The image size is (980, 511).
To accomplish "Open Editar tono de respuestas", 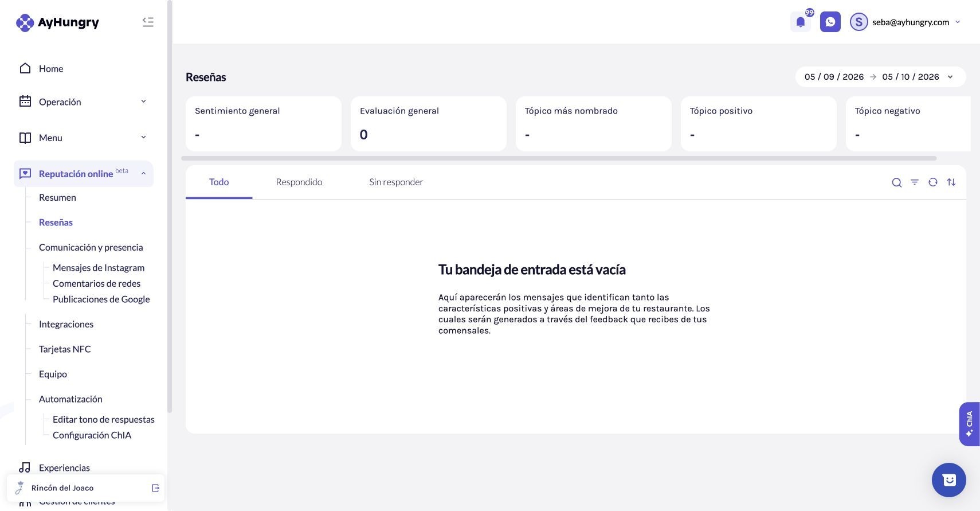I will click(x=104, y=419).
